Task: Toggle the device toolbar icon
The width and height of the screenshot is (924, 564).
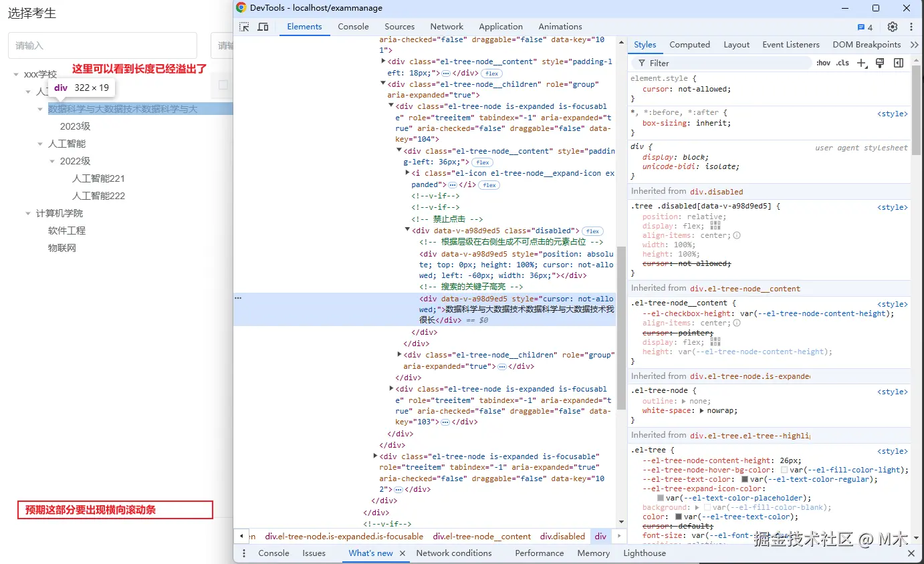Action: coord(263,27)
